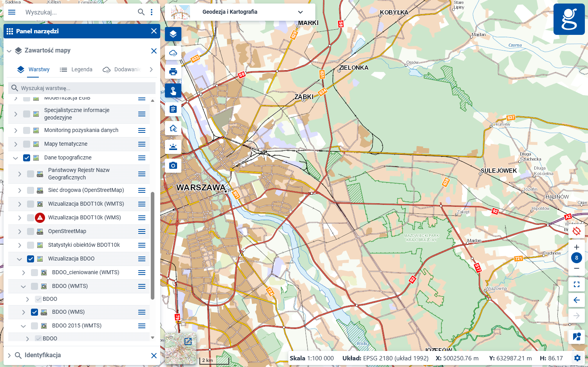
Task: Reset map rotation compass icon
Action: pos(577,231)
